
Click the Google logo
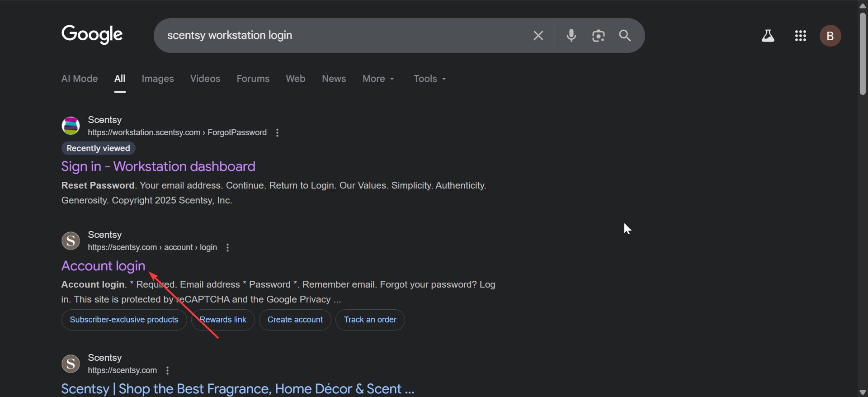point(92,34)
